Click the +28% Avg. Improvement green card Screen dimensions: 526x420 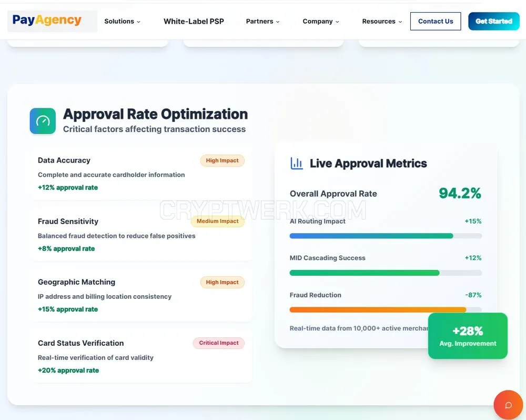click(x=468, y=336)
